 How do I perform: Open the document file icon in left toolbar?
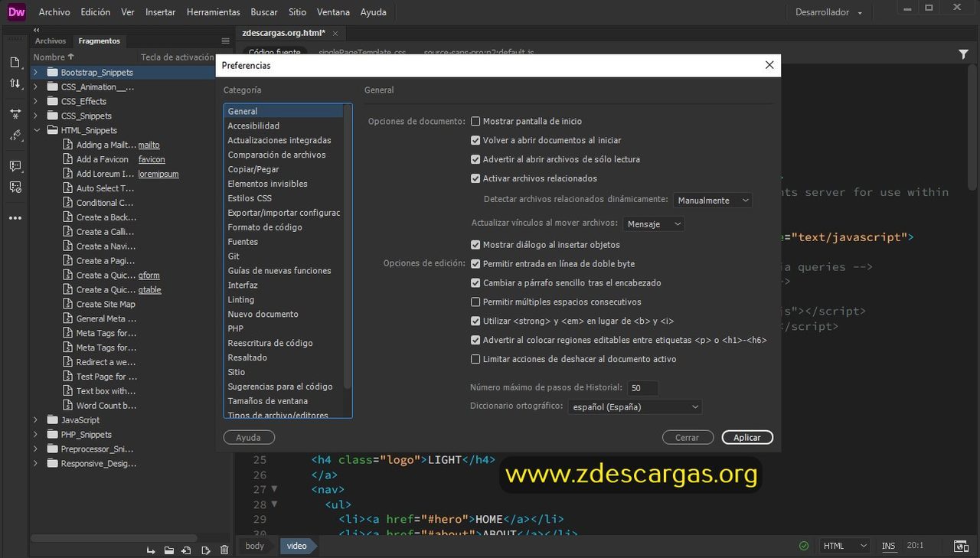click(x=15, y=63)
